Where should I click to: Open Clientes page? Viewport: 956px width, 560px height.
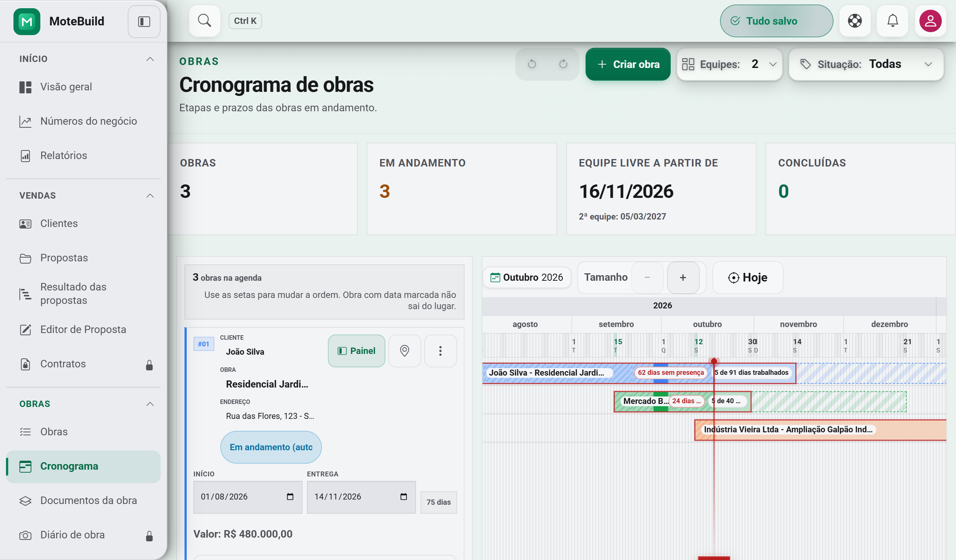pyautogui.click(x=83, y=224)
